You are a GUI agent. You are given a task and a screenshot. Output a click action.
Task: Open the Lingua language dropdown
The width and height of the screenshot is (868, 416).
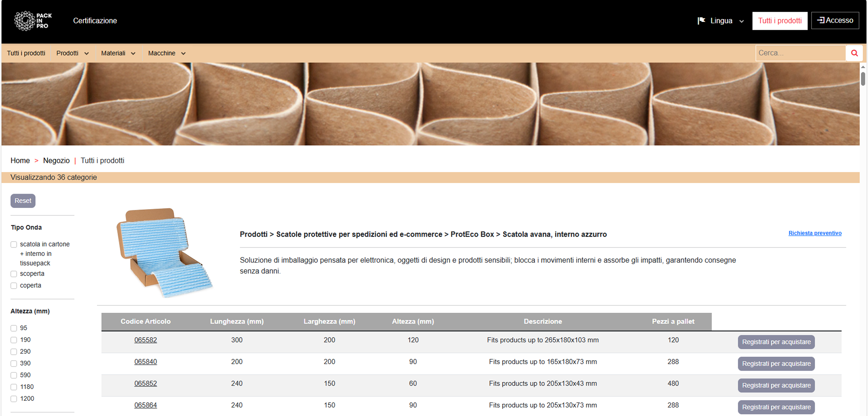click(721, 21)
